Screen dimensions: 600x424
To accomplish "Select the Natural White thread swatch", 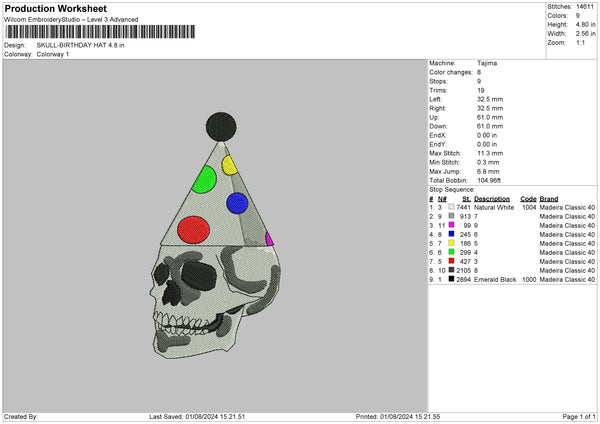I will 454,208.
